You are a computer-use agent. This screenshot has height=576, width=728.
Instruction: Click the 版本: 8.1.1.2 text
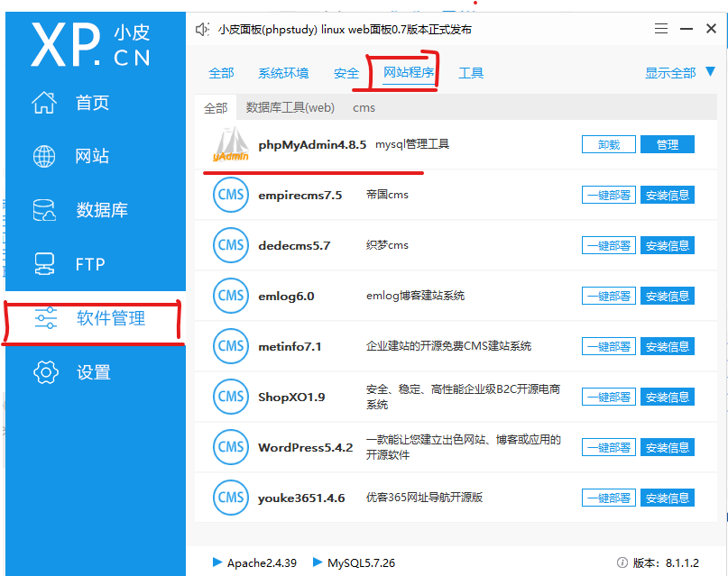click(x=666, y=562)
